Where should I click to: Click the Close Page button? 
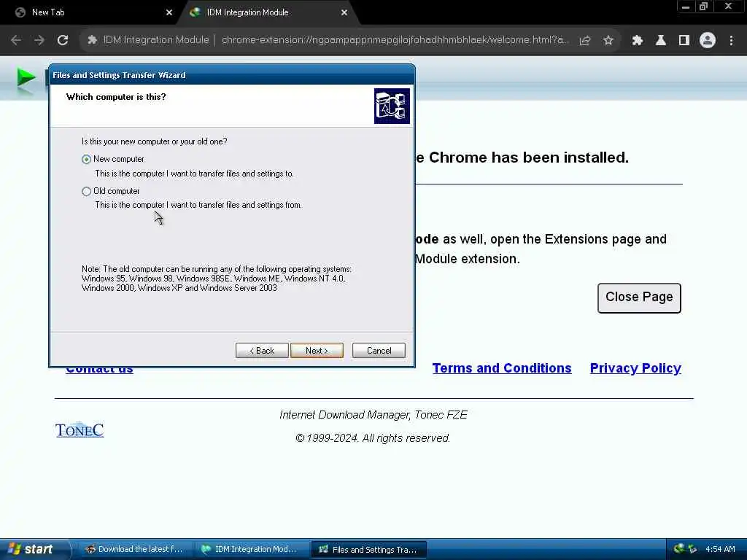(x=639, y=297)
